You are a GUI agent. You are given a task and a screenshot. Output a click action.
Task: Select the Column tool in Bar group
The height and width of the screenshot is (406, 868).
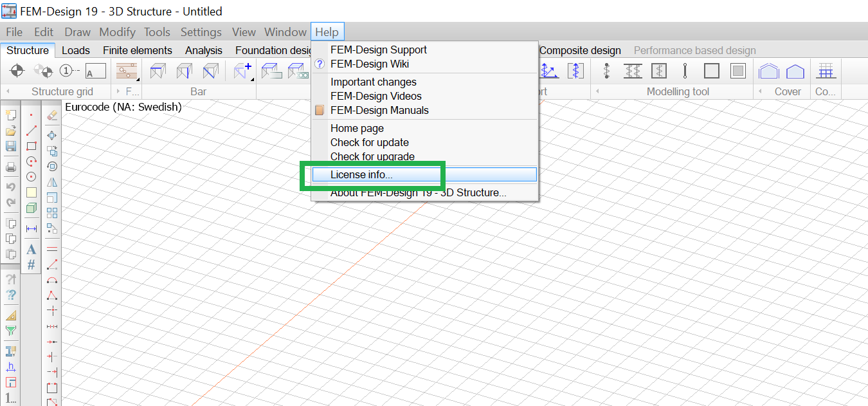tap(184, 71)
